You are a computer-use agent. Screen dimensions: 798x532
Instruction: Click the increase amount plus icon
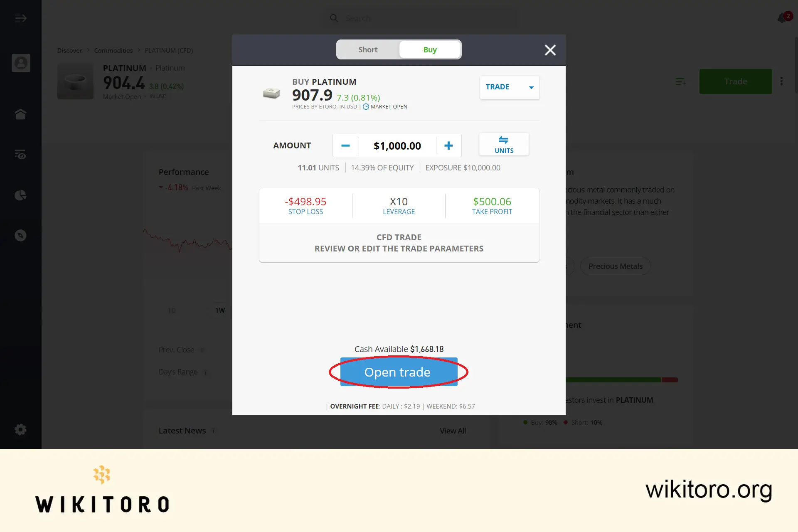[x=449, y=145]
